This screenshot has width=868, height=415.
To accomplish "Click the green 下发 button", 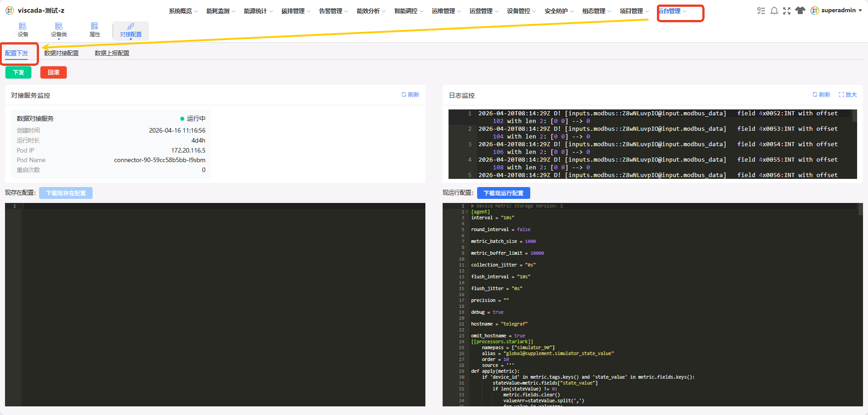I will click(x=19, y=73).
